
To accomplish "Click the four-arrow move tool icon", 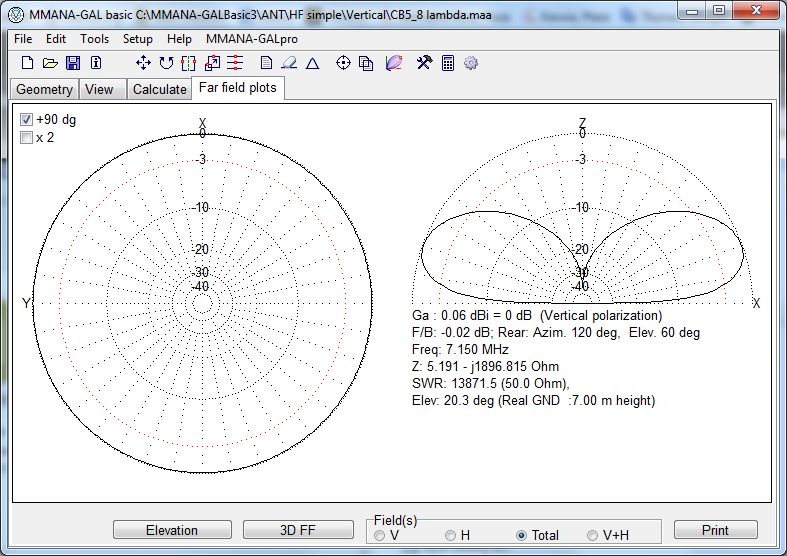I will pos(143,63).
